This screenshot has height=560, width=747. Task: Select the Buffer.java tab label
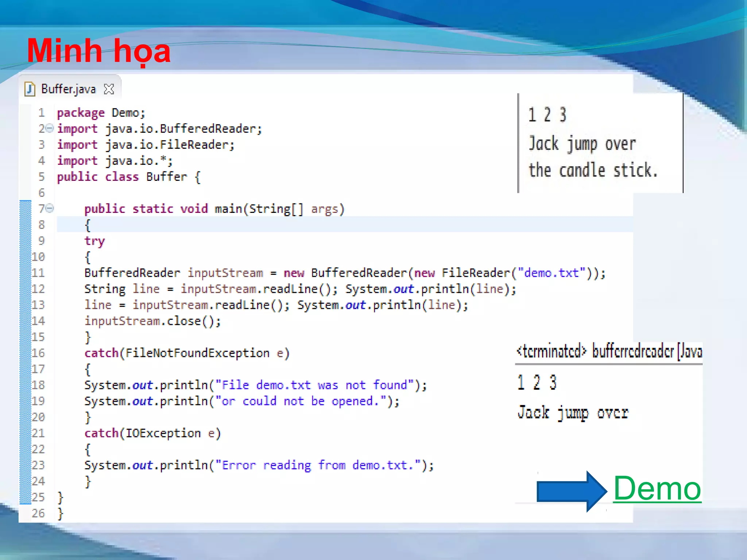click(68, 89)
